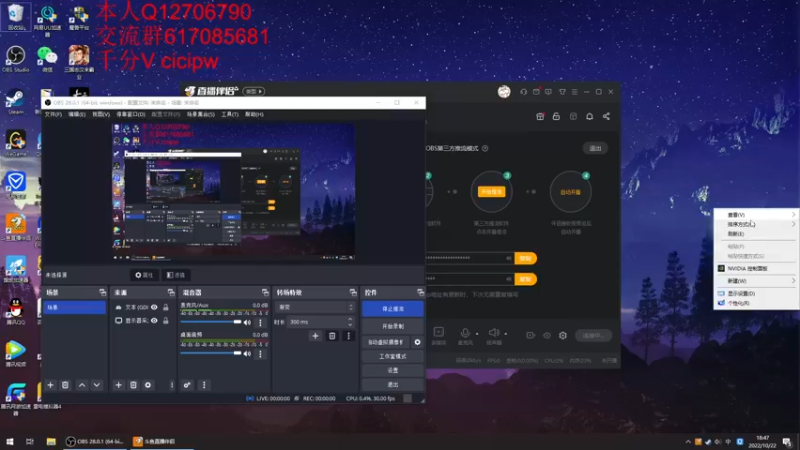
Task: Open the mail icon in the streaming companion
Action: coord(536,92)
